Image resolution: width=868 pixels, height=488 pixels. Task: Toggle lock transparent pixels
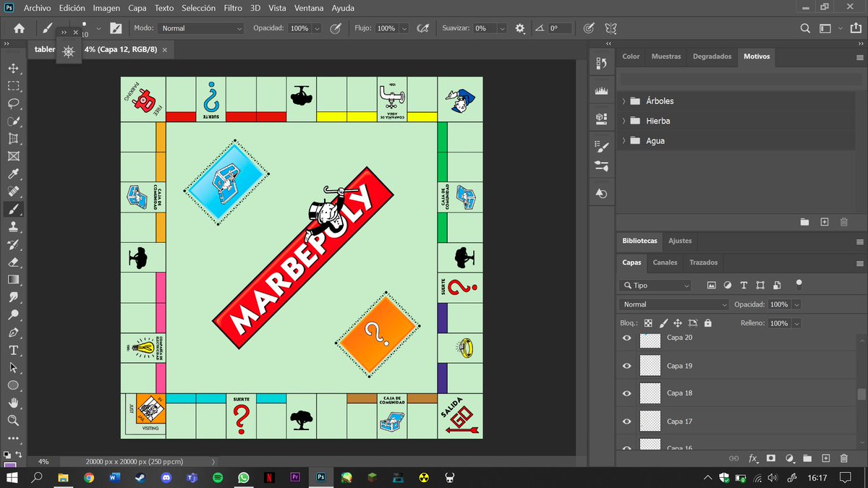(x=648, y=323)
